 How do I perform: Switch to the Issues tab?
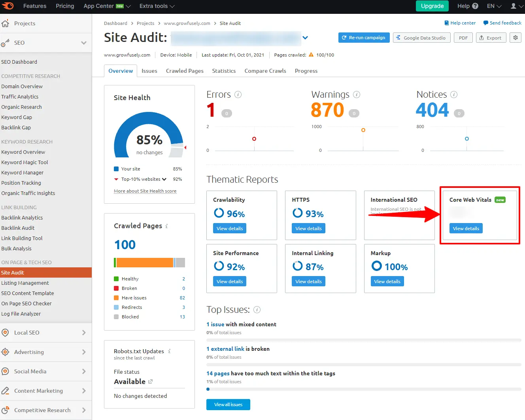(x=149, y=71)
